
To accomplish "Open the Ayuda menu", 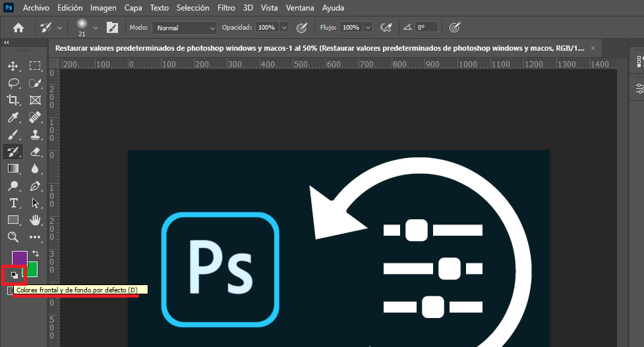I will tap(333, 8).
